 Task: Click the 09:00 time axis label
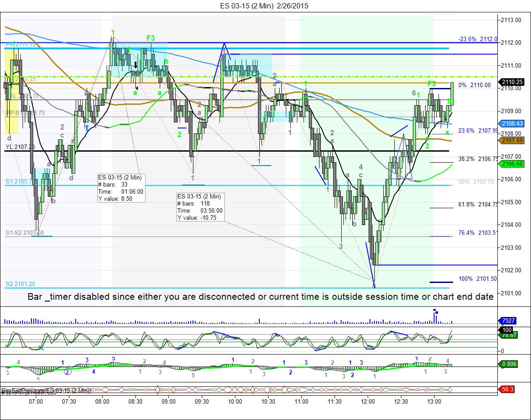169,401
